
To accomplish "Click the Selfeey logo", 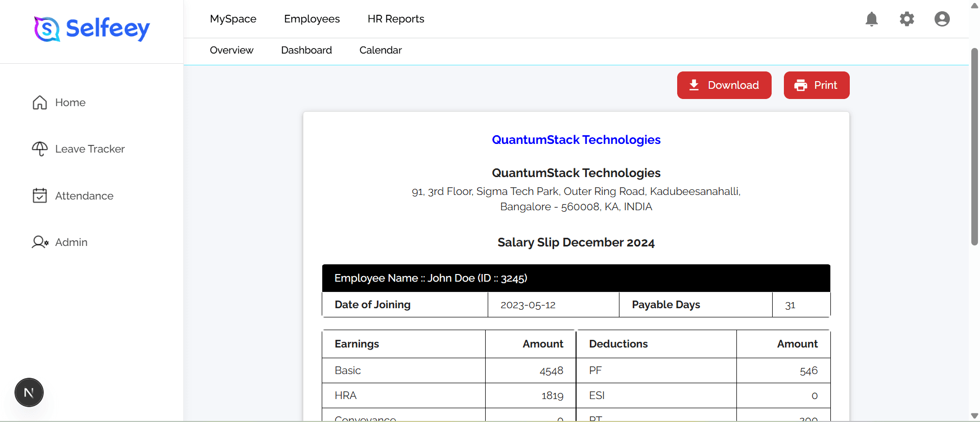I will [x=92, y=29].
